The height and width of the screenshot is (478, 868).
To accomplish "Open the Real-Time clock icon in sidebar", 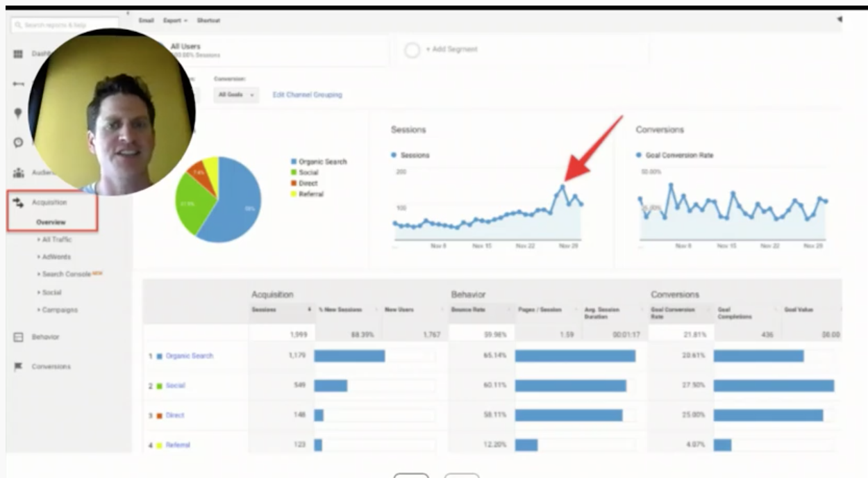I will tap(19, 142).
